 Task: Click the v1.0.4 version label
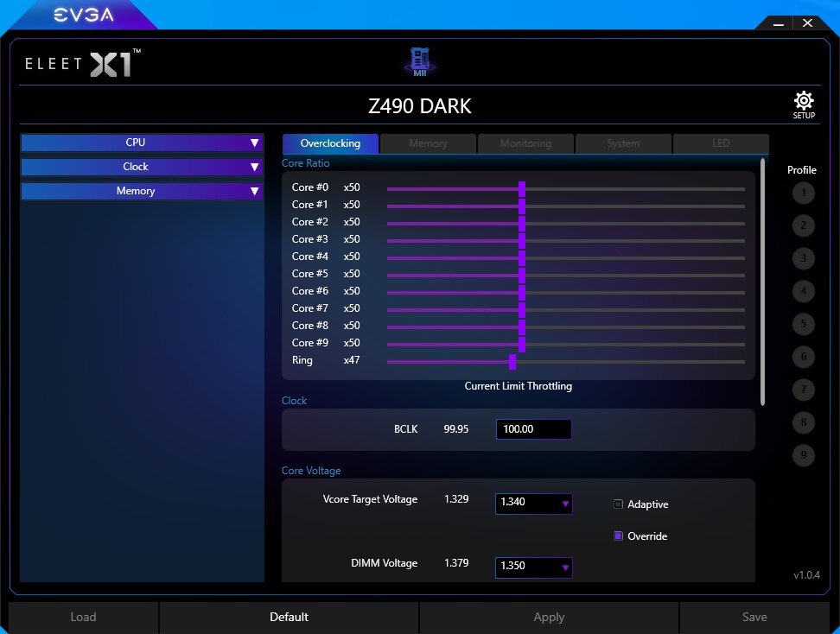(807, 575)
